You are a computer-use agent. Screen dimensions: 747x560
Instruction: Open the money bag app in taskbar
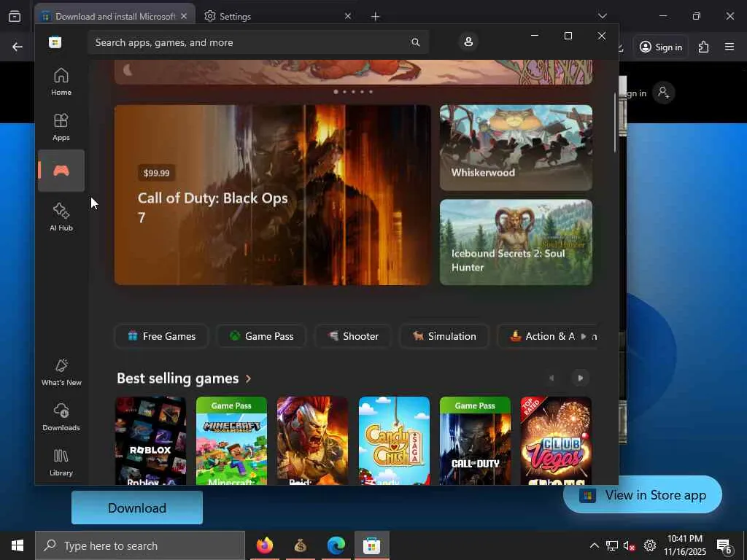coord(300,545)
